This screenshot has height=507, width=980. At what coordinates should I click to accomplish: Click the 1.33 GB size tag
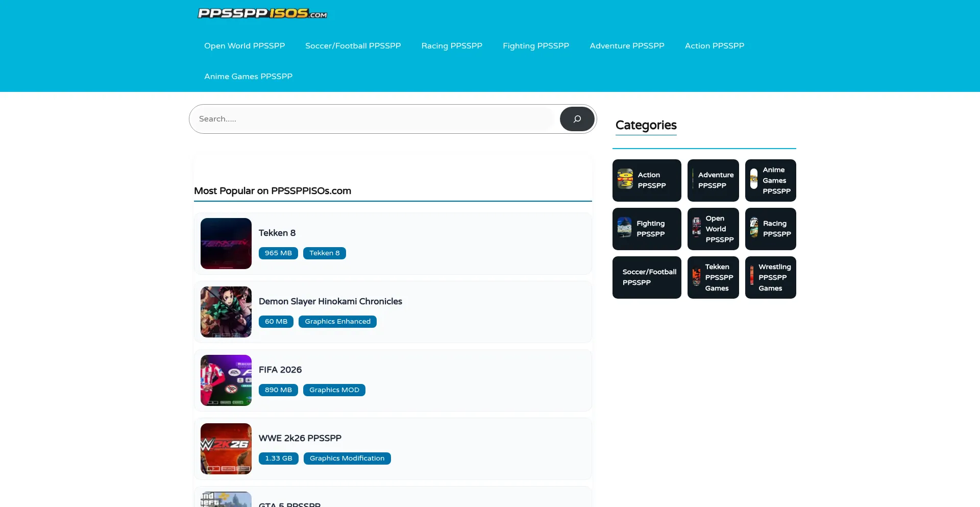[279, 458]
